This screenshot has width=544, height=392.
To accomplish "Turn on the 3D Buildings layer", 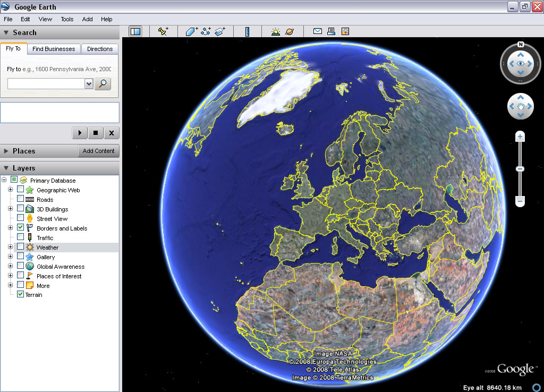I will (x=21, y=208).
